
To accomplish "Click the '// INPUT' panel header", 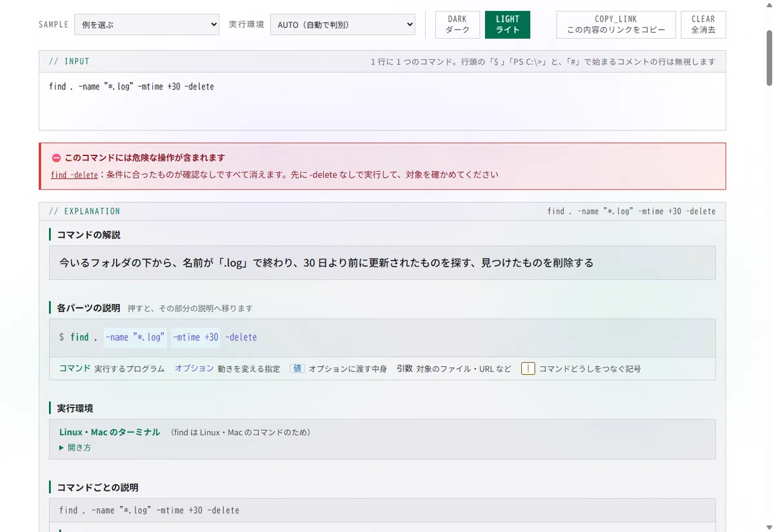I will tap(69, 61).
